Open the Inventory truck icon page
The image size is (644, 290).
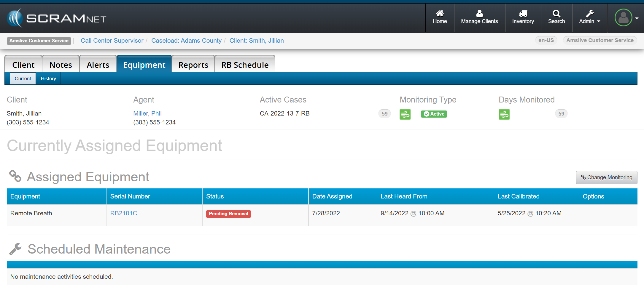click(x=523, y=17)
